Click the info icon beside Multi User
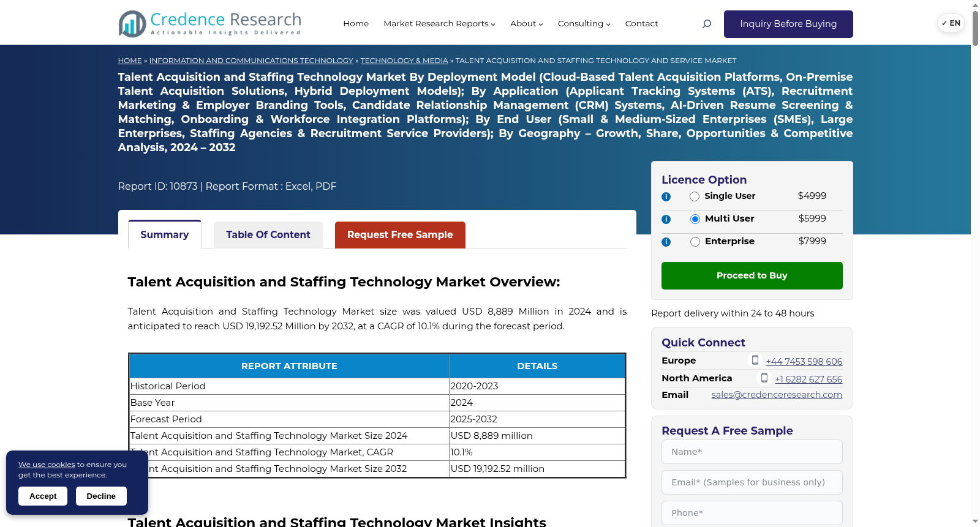 pos(666,219)
